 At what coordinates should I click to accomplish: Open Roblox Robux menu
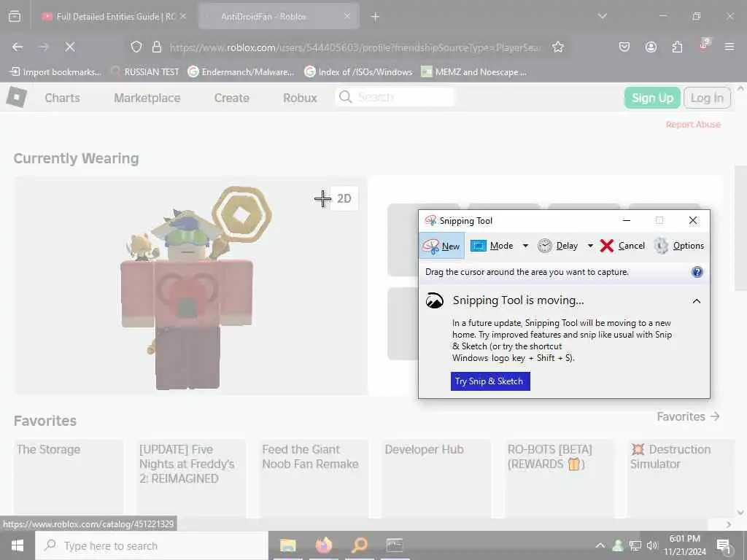click(300, 98)
